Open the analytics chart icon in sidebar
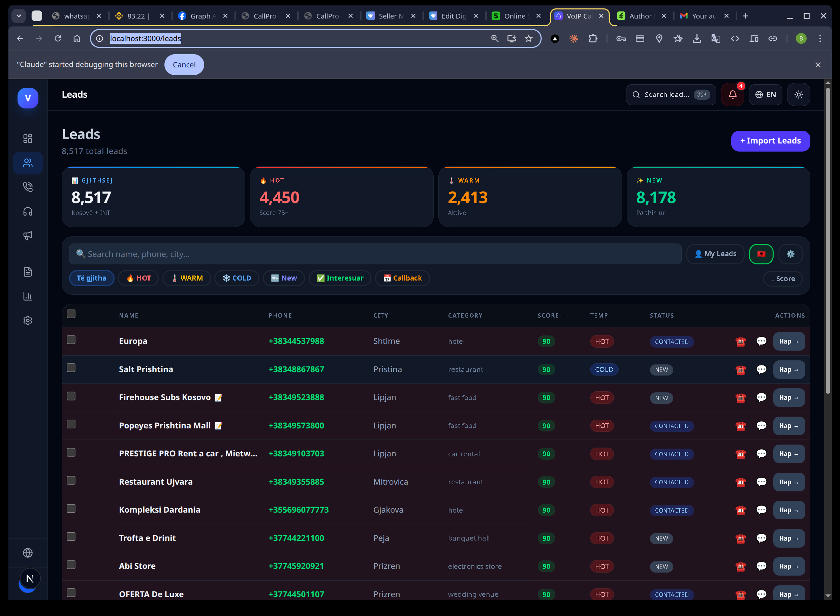840x616 pixels. point(28,296)
